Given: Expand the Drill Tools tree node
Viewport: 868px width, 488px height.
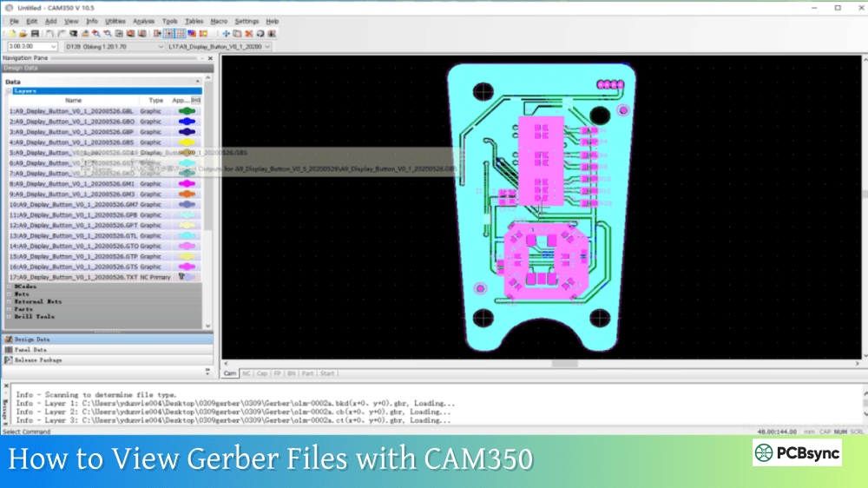Looking at the screenshot, I should tap(9, 317).
